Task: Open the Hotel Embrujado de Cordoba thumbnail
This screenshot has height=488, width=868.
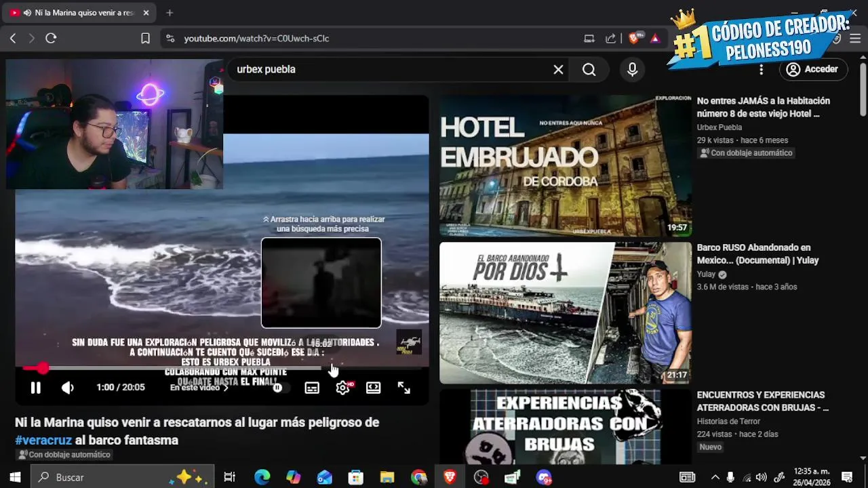Action: coord(566,165)
